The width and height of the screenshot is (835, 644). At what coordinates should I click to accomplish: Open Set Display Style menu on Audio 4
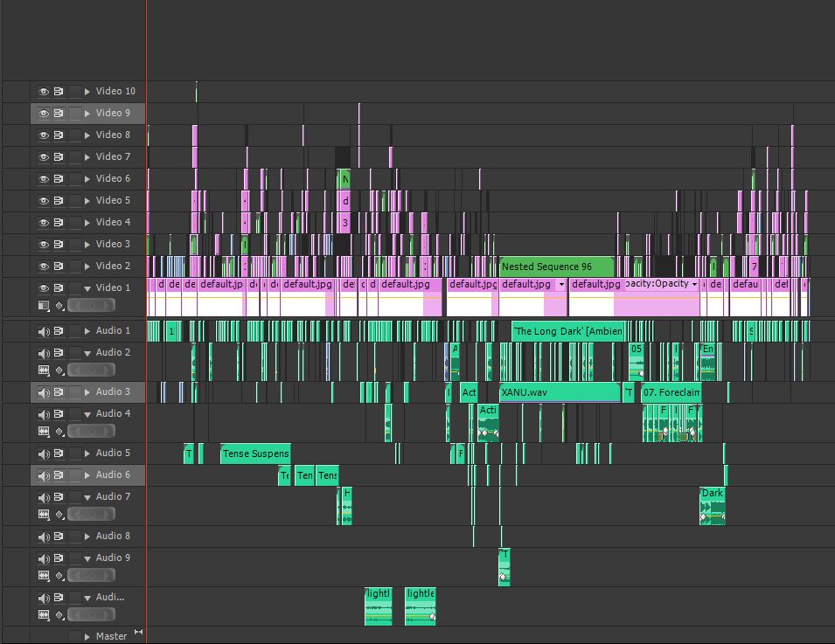coord(44,431)
